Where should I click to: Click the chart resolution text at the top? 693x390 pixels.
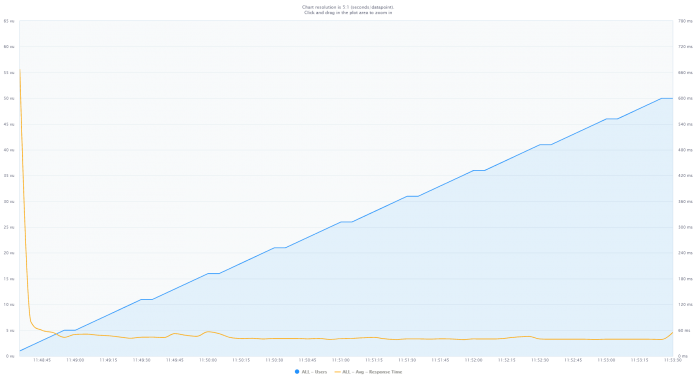tap(348, 7)
